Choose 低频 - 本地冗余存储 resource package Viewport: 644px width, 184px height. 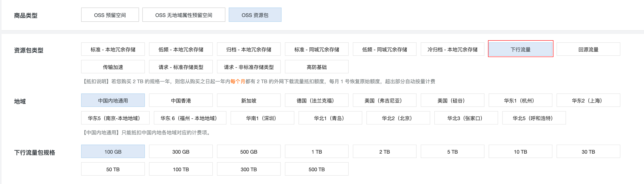[181, 49]
